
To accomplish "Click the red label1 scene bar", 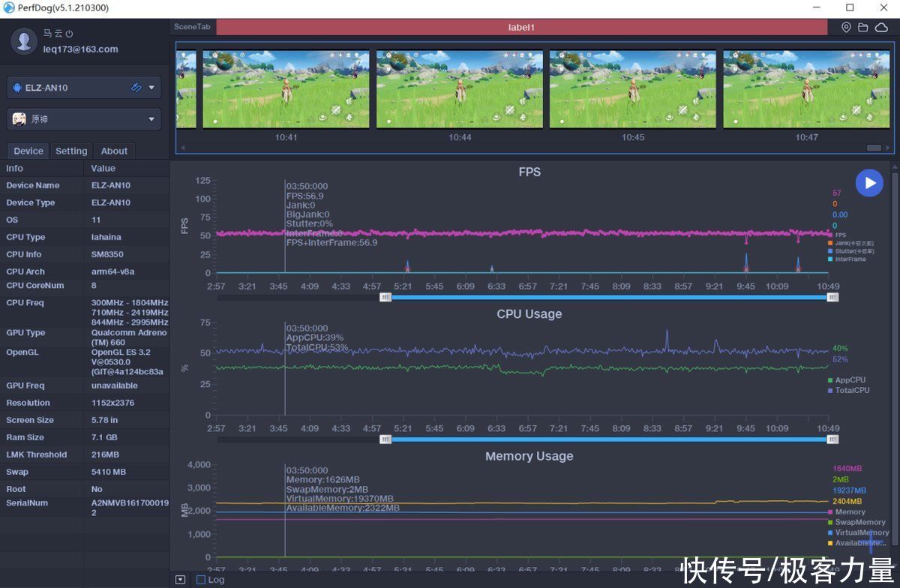I will click(x=521, y=27).
